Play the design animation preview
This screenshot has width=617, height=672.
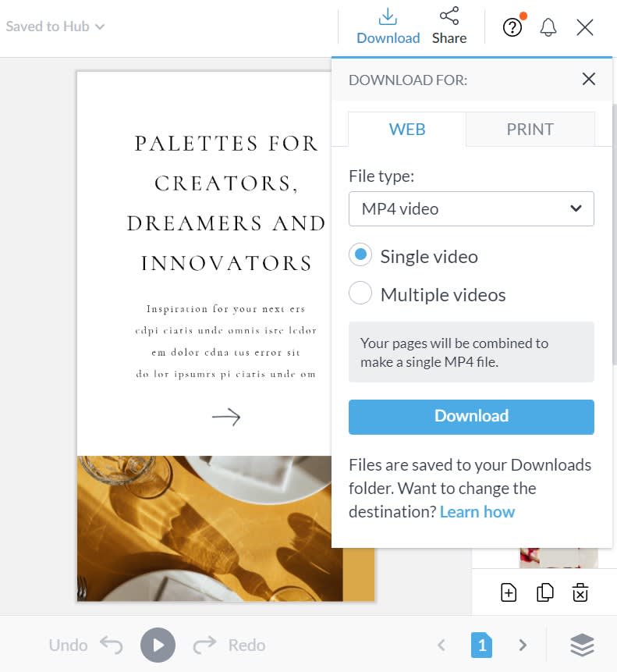(158, 645)
